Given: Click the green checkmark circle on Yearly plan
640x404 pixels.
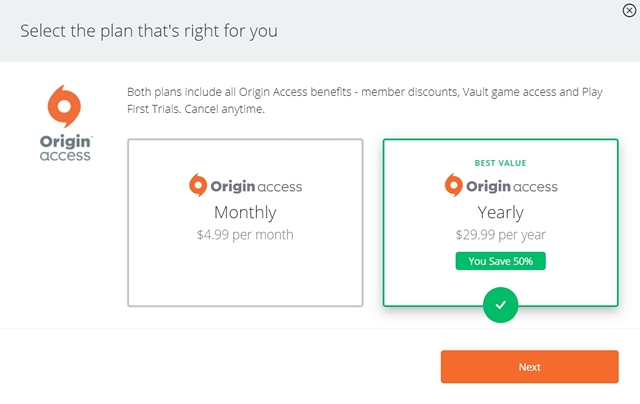Looking at the screenshot, I should point(500,305).
